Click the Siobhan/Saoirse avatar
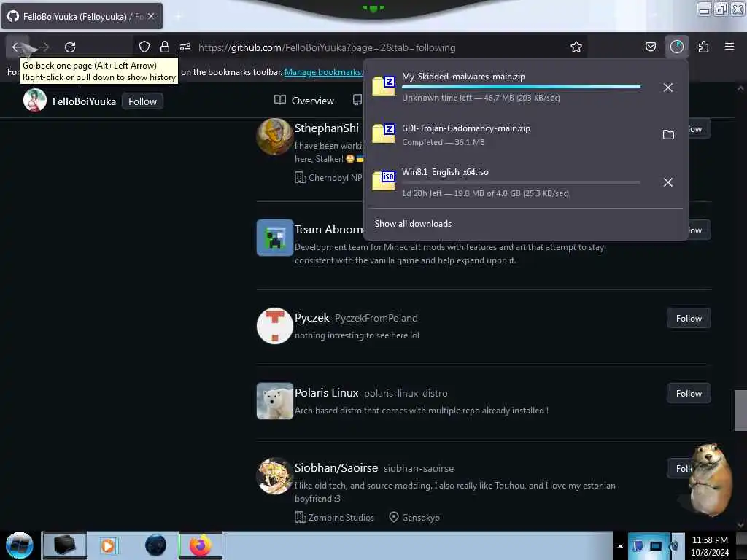This screenshot has width=747, height=560. pos(274,476)
